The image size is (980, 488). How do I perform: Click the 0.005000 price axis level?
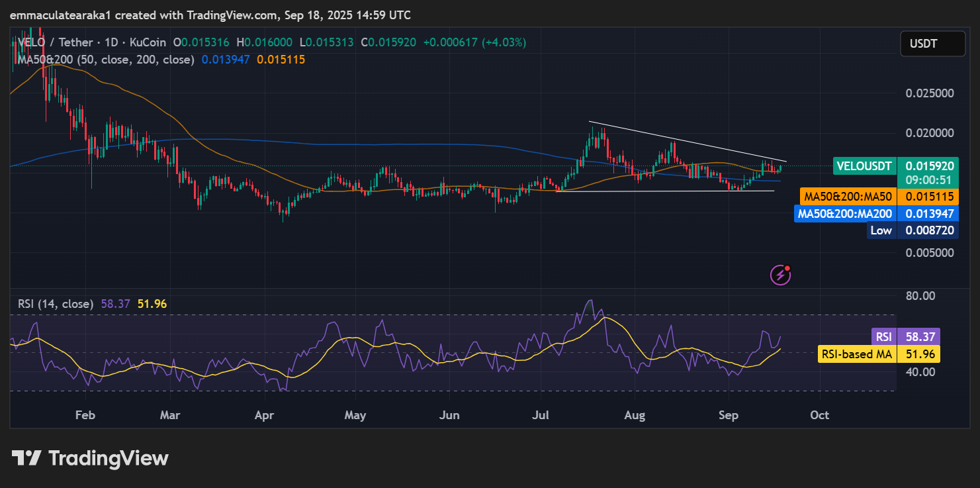[x=929, y=253]
